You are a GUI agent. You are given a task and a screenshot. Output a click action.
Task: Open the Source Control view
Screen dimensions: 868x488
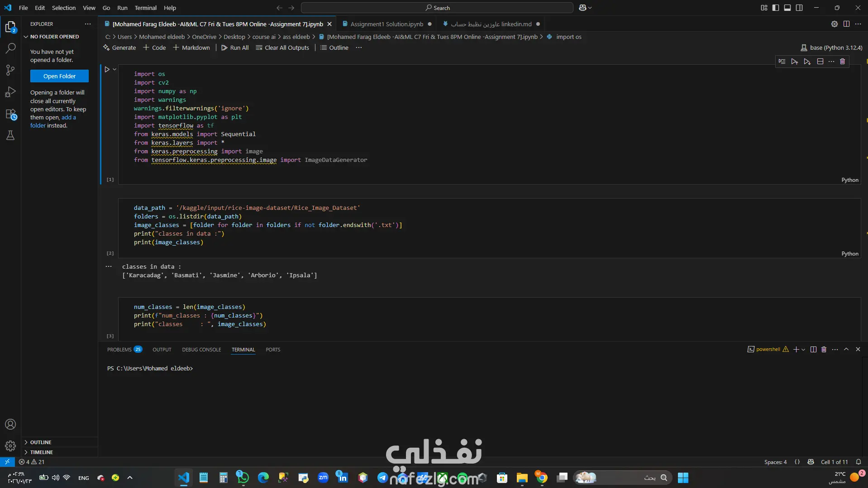point(10,70)
